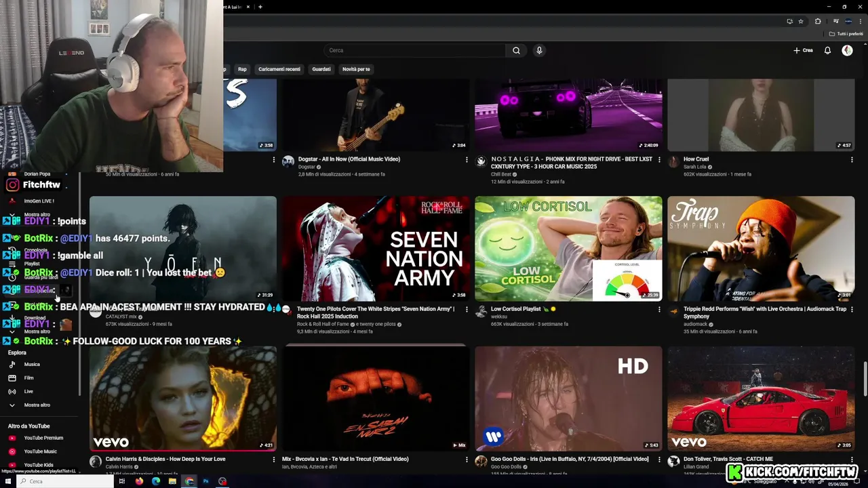The width and height of the screenshot is (868, 488).
Task: Open Chrome media controls icon
Action: pyautogui.click(x=835, y=21)
